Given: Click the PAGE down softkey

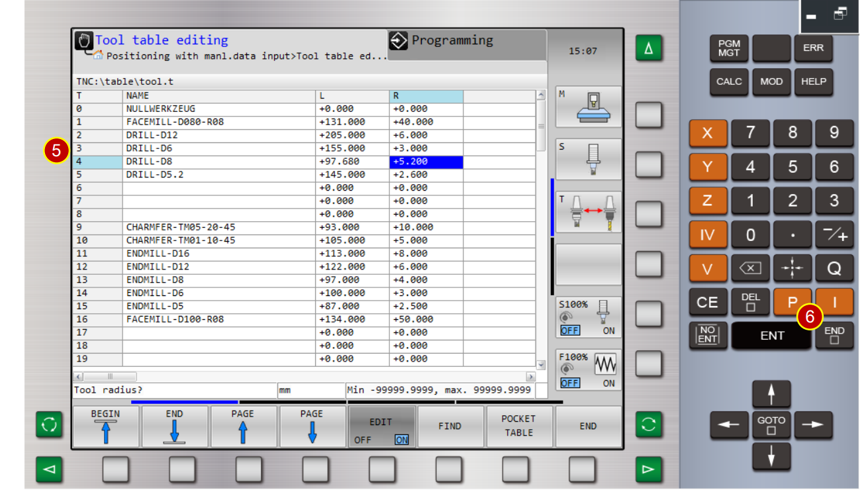Looking at the screenshot, I should [312, 426].
